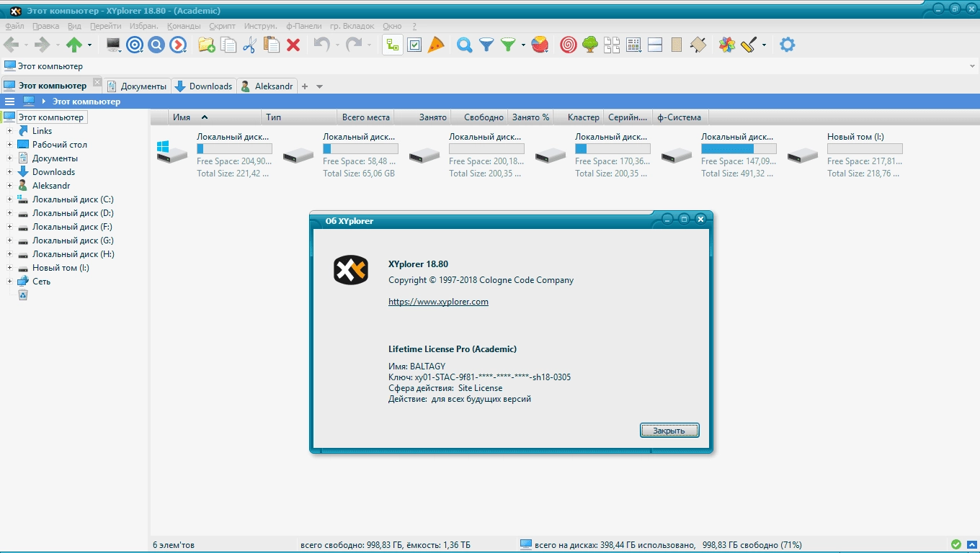The image size is (980, 553).
Task: Open the https://www.xyplorer.com link
Action: tap(438, 302)
